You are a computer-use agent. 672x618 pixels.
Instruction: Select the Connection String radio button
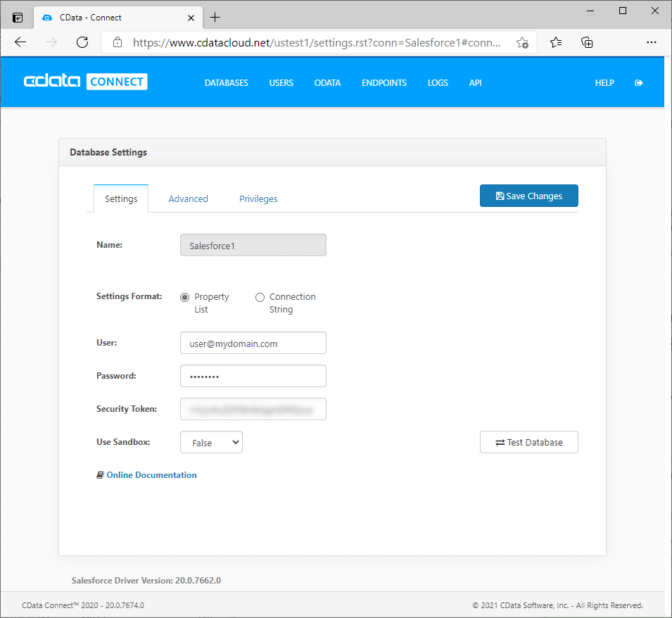(260, 297)
